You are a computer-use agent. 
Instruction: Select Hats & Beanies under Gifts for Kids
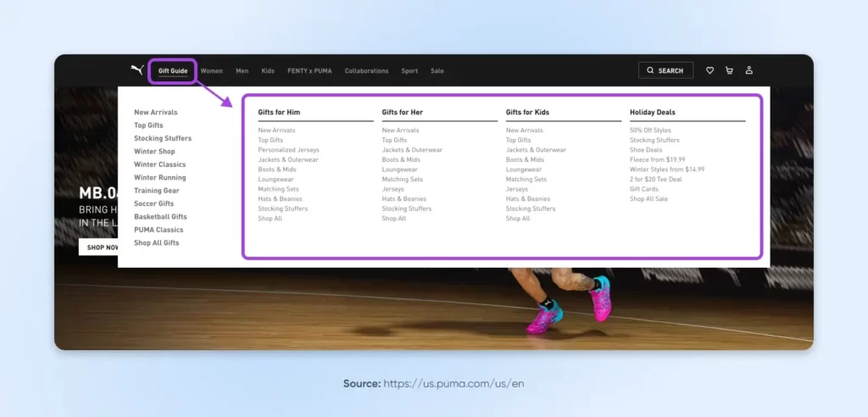[x=528, y=199]
